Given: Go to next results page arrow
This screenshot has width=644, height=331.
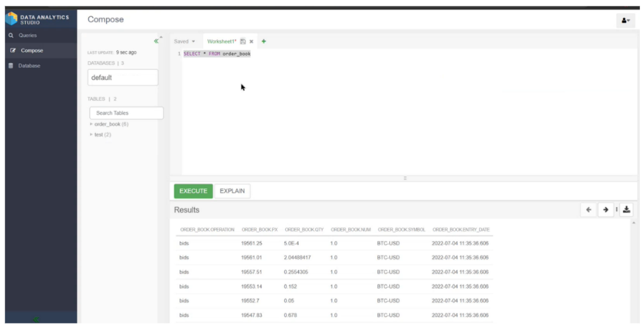Looking at the screenshot, I should pos(605,210).
